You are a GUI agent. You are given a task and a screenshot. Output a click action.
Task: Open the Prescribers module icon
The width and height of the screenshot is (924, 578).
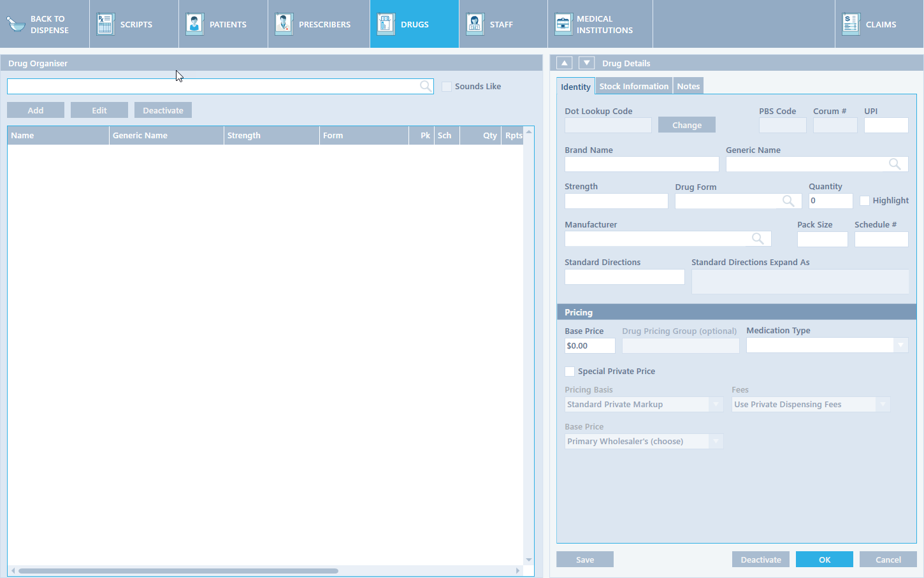coord(284,24)
